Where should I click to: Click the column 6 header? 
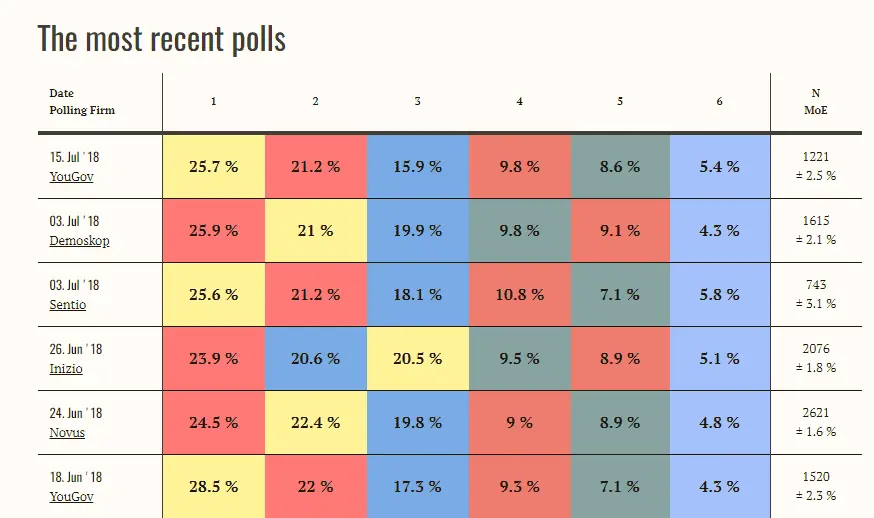click(719, 102)
